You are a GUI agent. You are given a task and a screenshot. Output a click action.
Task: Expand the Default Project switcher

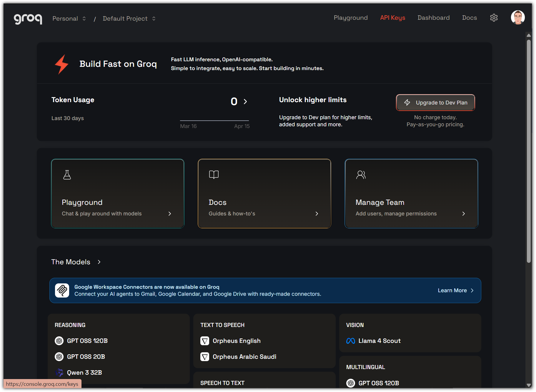click(x=129, y=19)
